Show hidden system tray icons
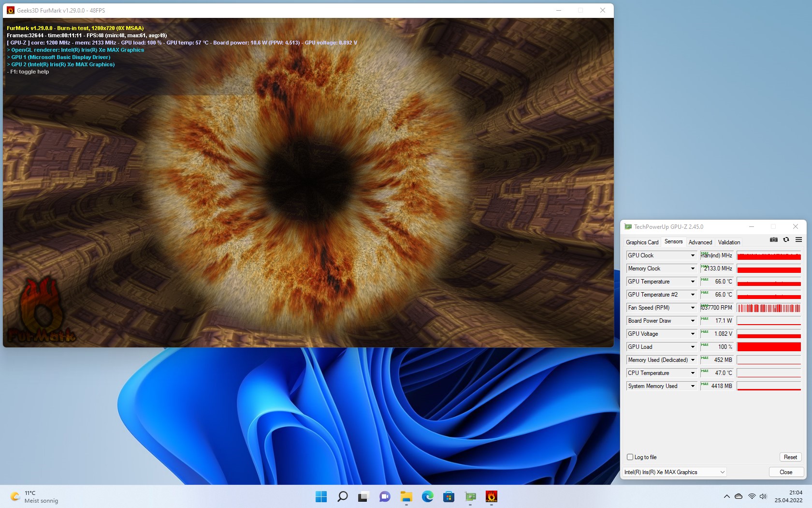 pos(726,496)
